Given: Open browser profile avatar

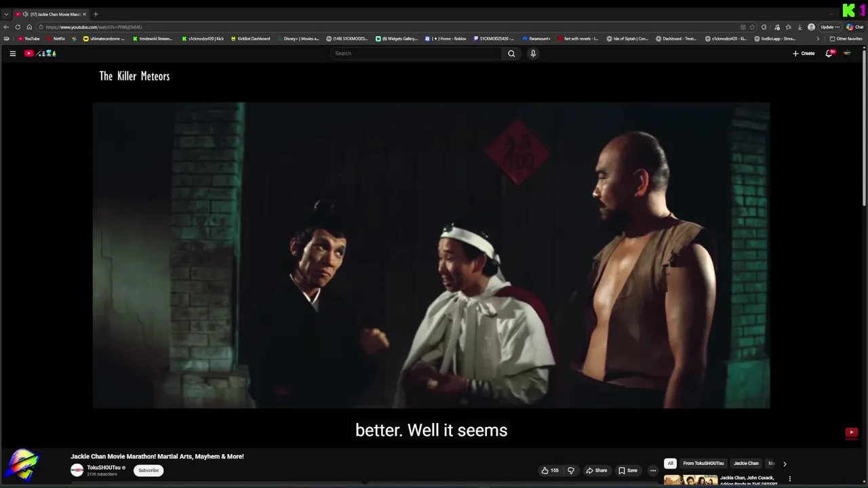Looking at the screenshot, I should tap(811, 27).
